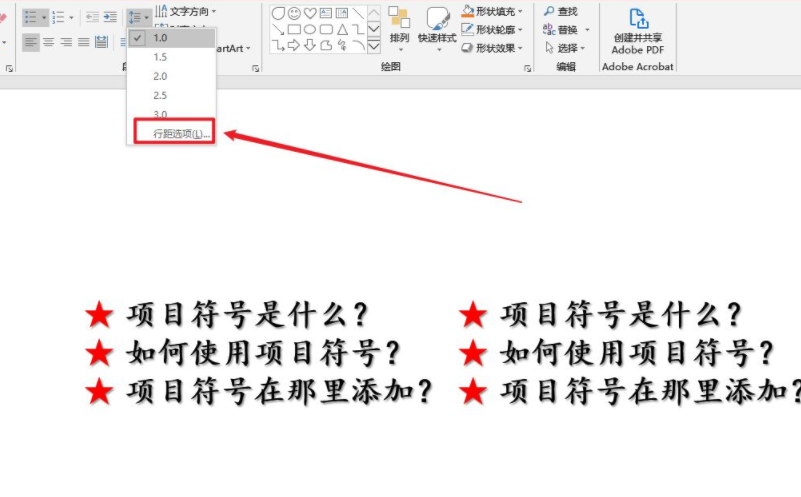
Task: Choose 2.5 line spacing
Action: pos(160,95)
